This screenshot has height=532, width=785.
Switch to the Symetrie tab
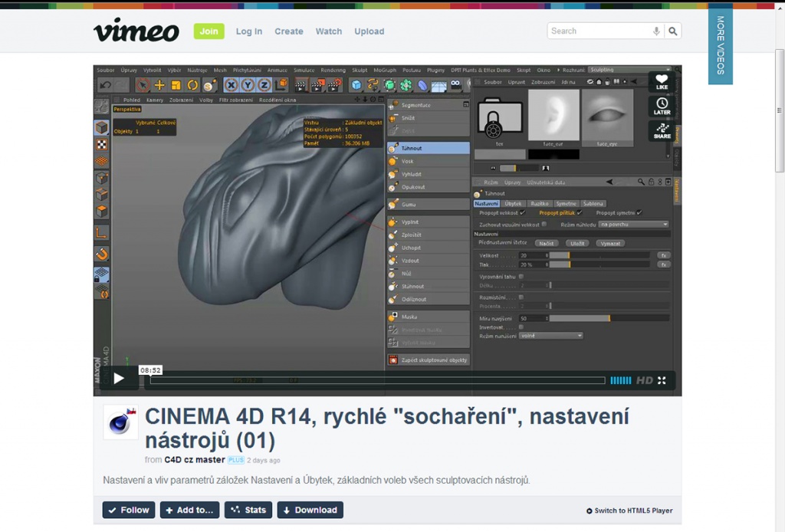click(566, 204)
